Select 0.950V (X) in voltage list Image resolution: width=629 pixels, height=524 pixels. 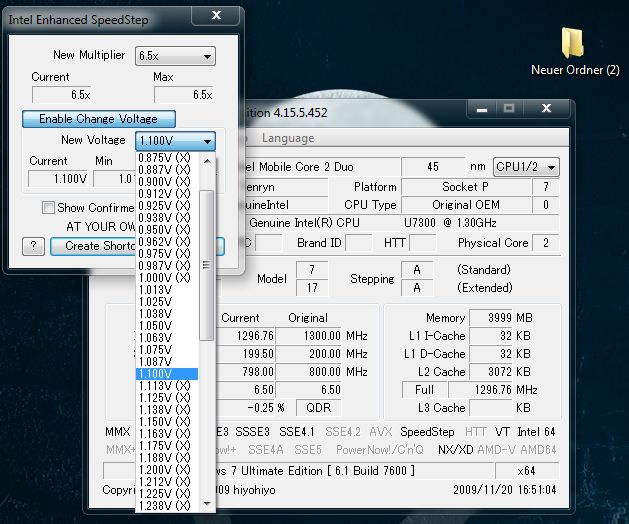167,230
